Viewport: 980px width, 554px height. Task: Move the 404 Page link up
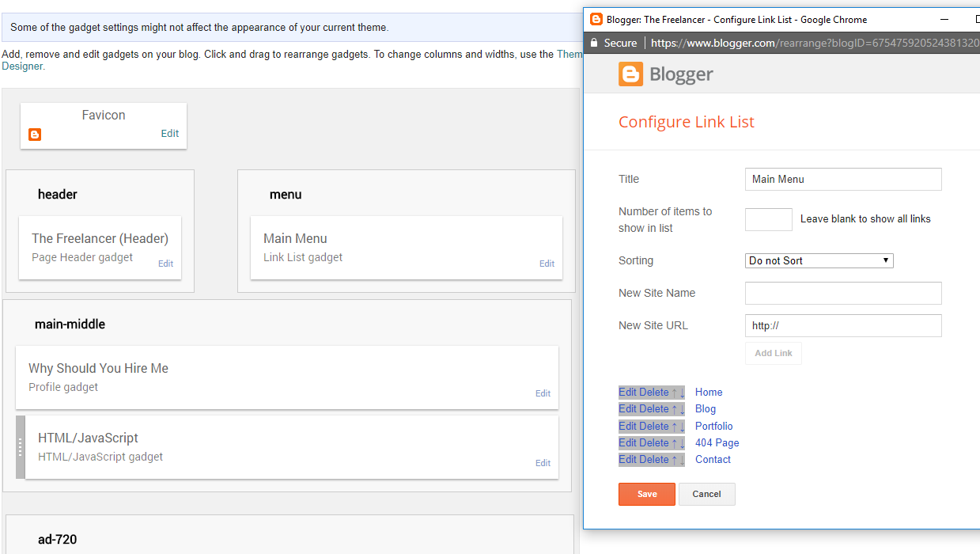point(674,443)
